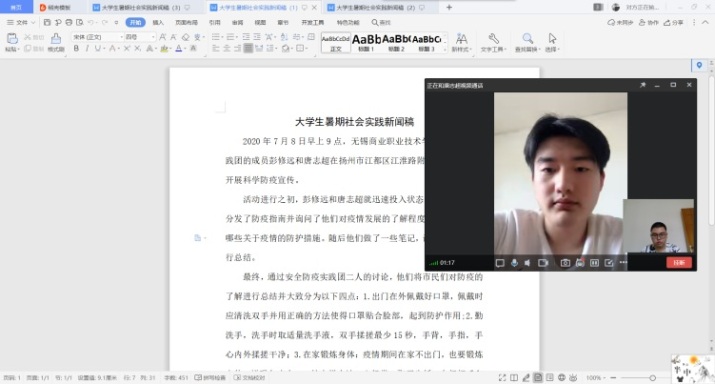Open the font size dropdown

coord(153,37)
